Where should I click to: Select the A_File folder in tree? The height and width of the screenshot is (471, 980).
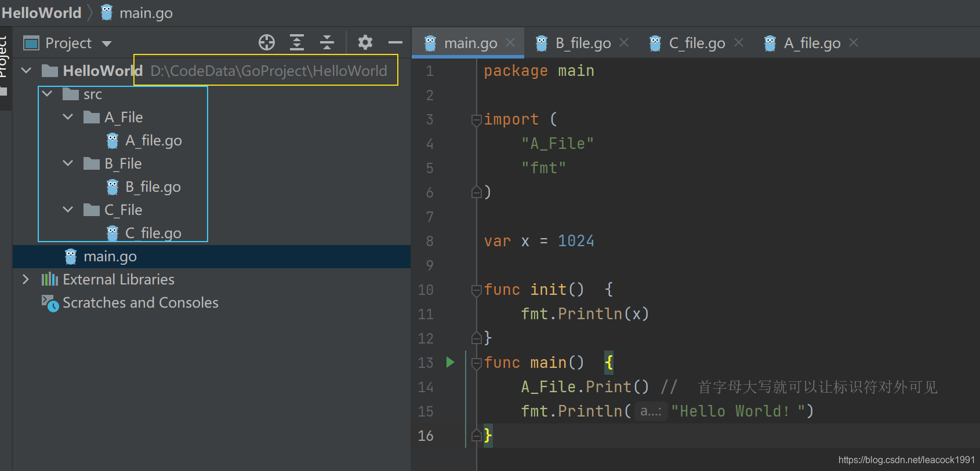click(x=124, y=117)
